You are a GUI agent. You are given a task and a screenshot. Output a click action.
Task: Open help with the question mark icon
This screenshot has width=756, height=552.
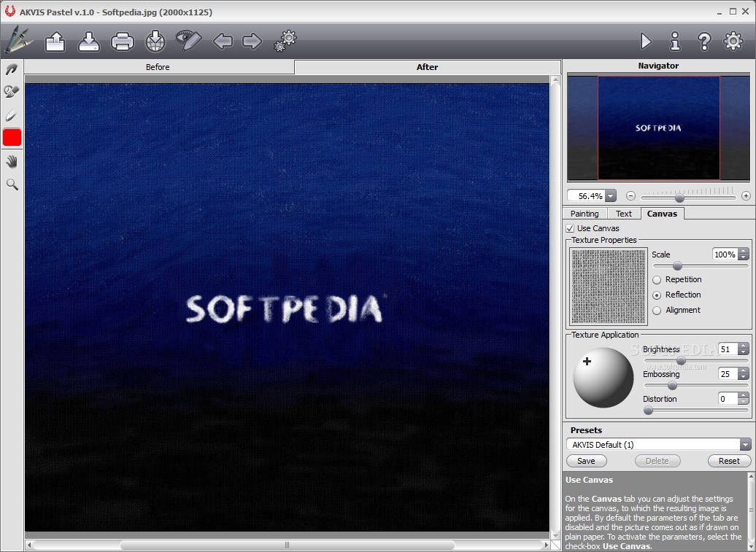pos(704,42)
